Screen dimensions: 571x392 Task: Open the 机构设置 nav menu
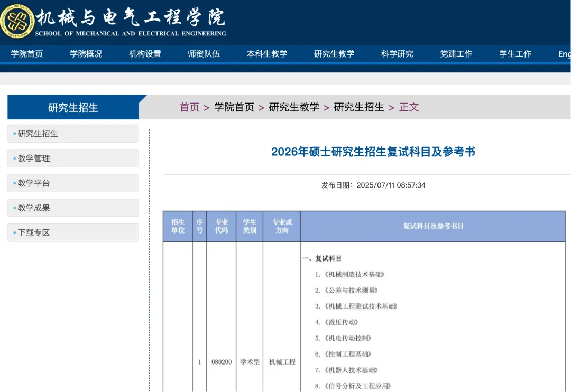pos(145,54)
